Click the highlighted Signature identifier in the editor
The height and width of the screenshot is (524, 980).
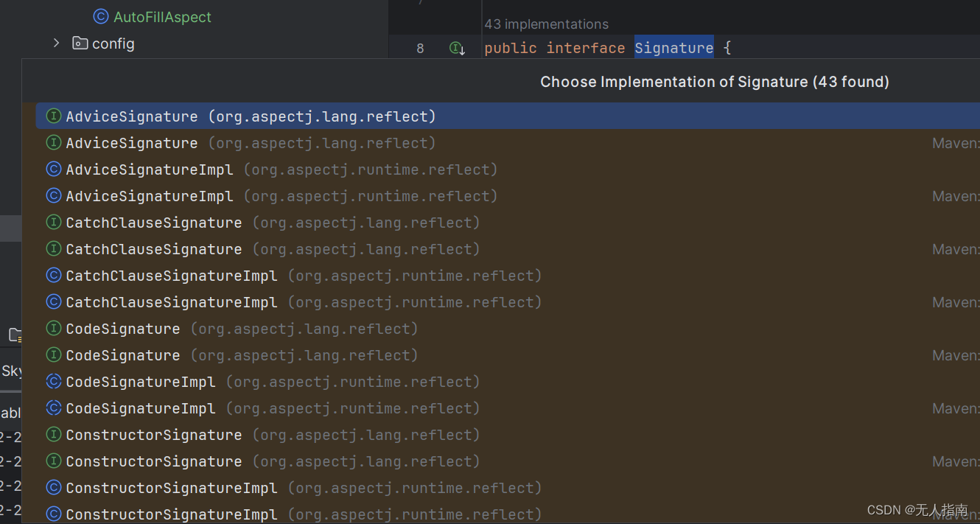pyautogui.click(x=673, y=47)
